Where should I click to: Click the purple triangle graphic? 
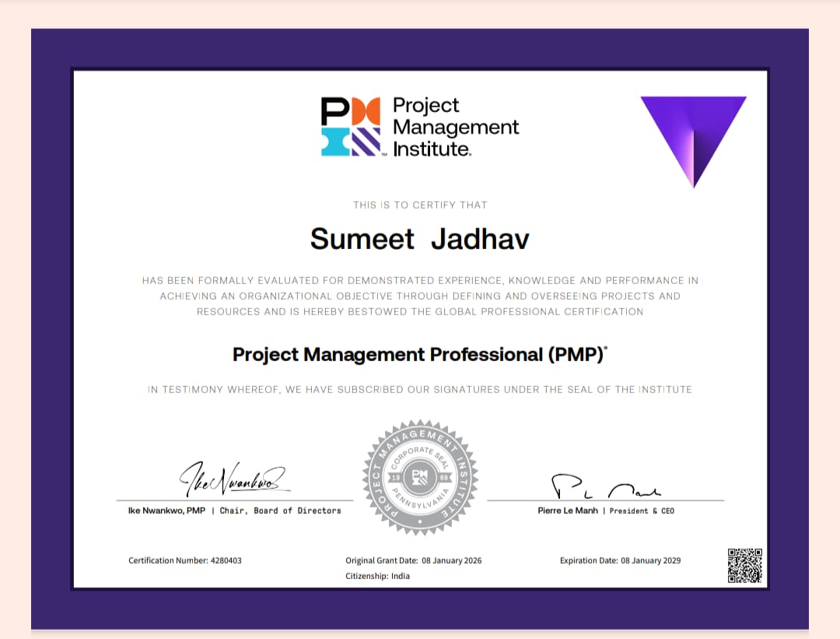tap(693, 142)
